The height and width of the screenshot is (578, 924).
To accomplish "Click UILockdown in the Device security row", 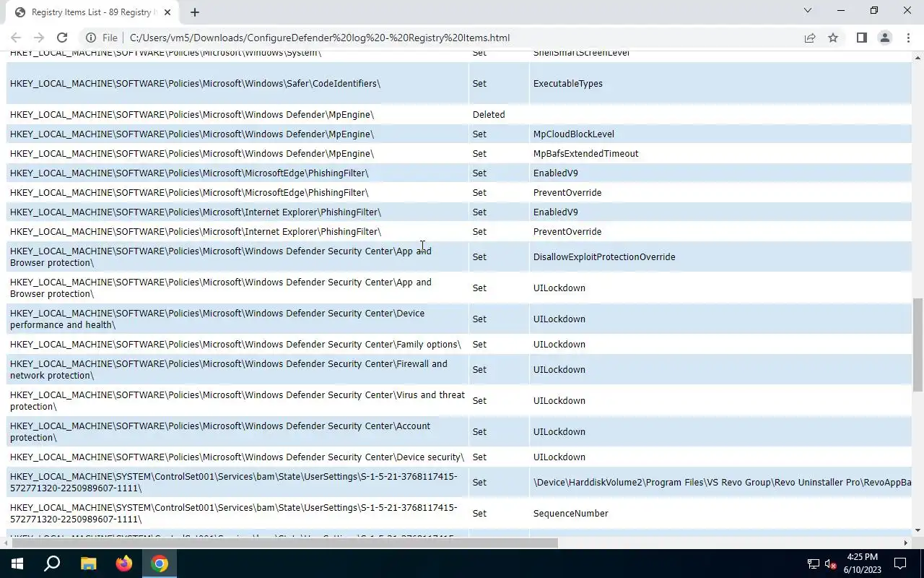I will click(559, 457).
